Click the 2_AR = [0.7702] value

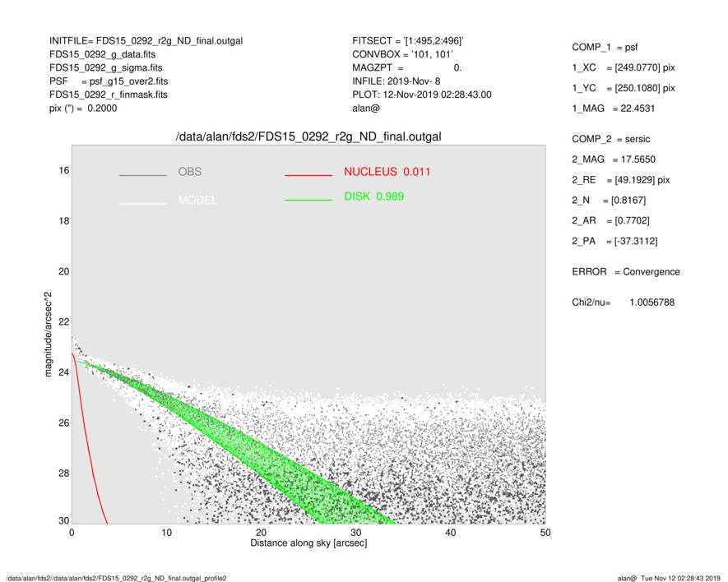[610, 221]
